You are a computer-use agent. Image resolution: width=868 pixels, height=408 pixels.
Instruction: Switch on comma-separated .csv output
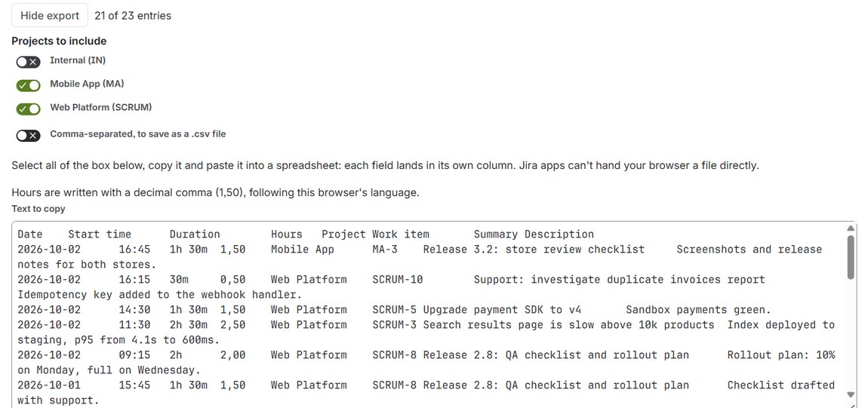point(28,136)
